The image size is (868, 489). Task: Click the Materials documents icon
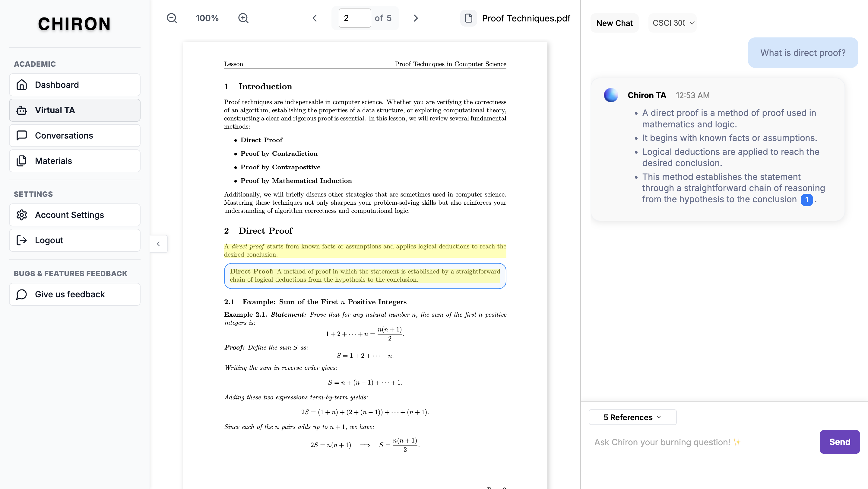click(22, 161)
